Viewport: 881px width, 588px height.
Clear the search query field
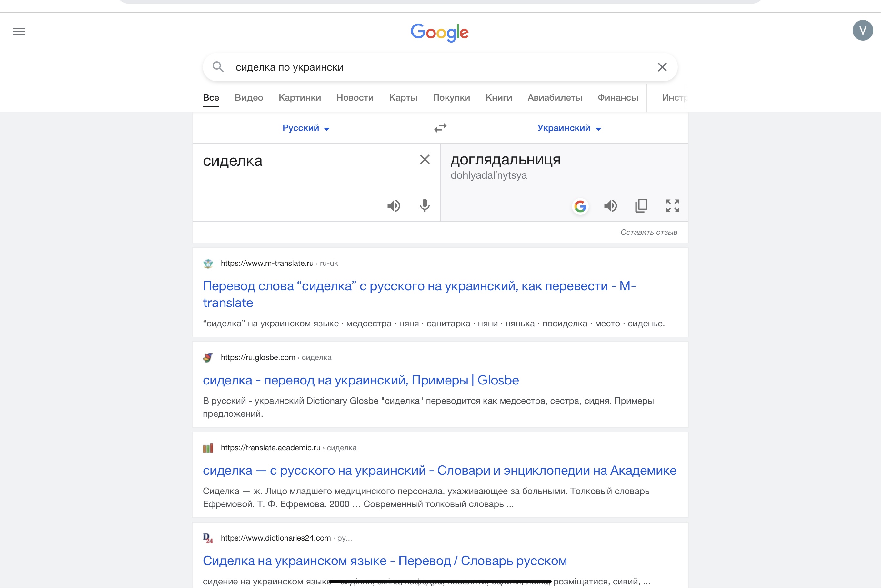(x=662, y=67)
